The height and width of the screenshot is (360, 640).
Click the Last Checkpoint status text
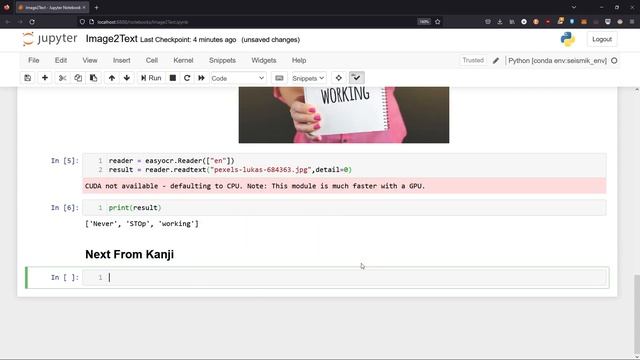tap(188, 40)
